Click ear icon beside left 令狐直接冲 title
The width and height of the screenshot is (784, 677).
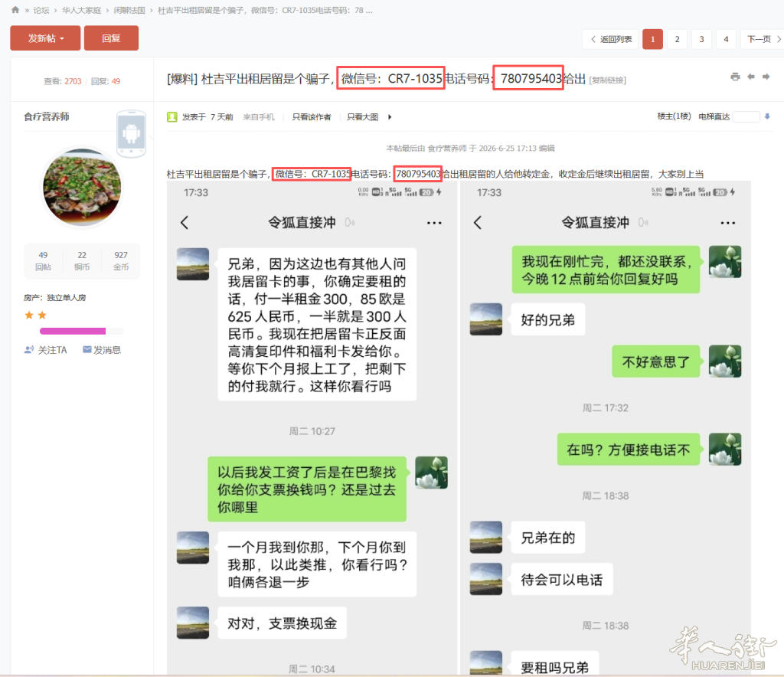point(349,223)
